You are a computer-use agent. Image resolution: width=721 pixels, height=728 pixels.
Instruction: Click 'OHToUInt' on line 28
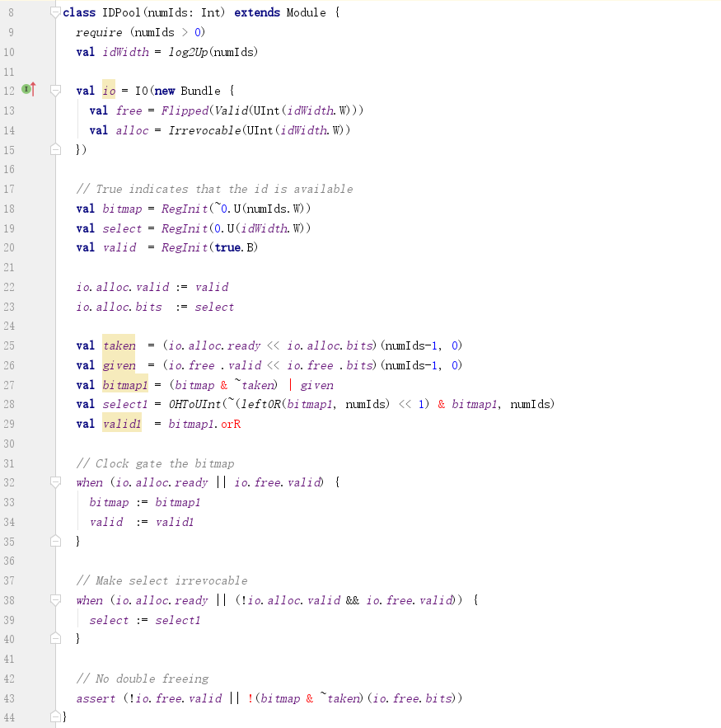coord(194,404)
